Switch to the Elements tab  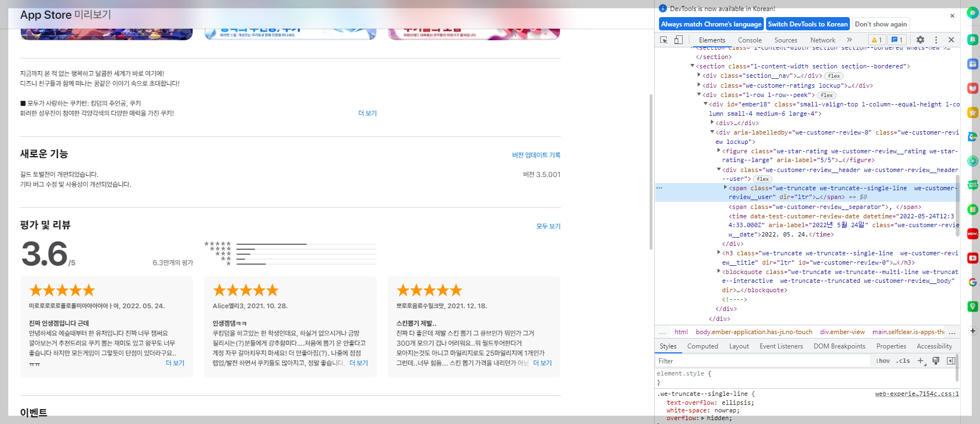[x=712, y=40]
